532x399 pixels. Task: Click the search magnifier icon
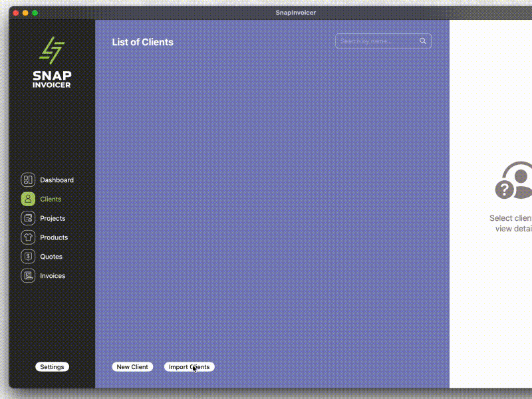(x=422, y=41)
